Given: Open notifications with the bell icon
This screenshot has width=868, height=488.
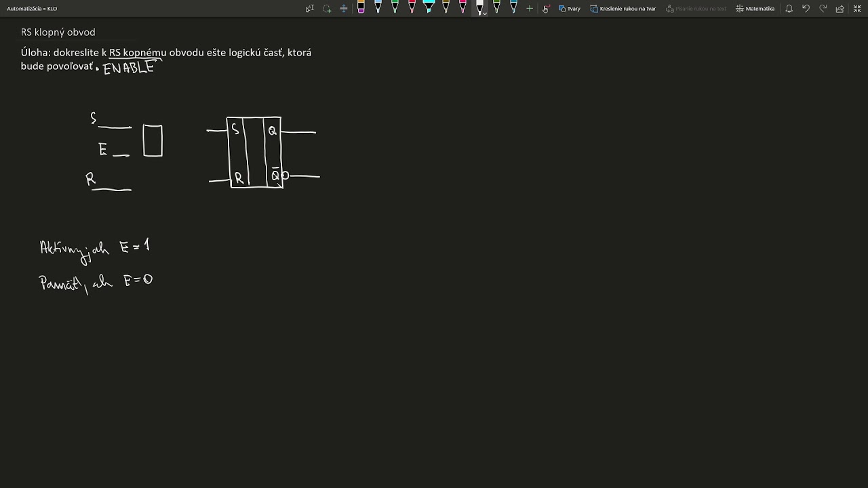Looking at the screenshot, I should (x=789, y=9).
